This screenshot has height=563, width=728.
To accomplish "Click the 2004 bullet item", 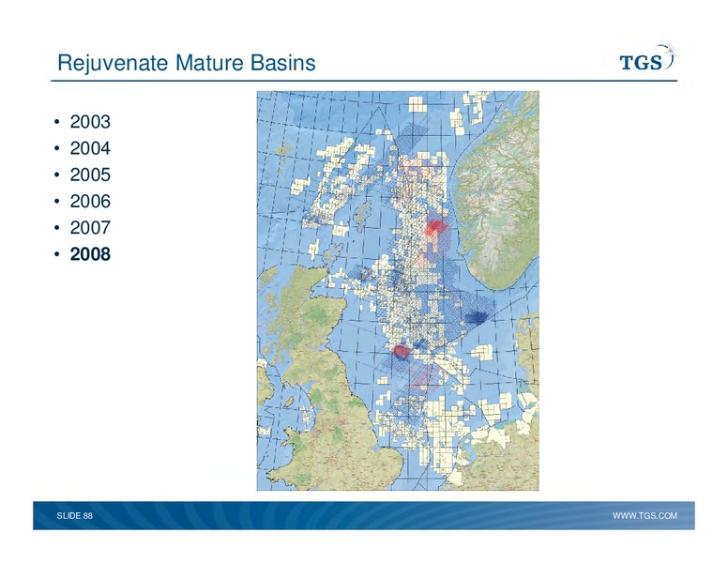I will [90, 148].
